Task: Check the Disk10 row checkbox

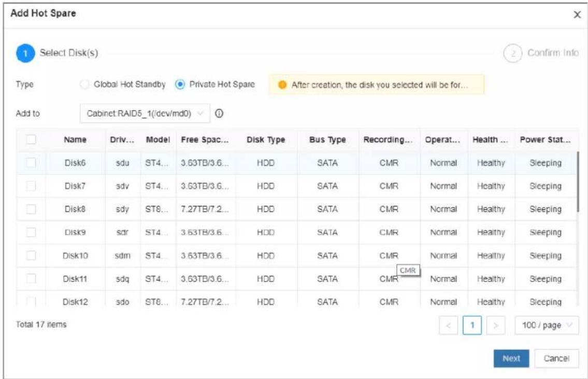Action: 31,256
